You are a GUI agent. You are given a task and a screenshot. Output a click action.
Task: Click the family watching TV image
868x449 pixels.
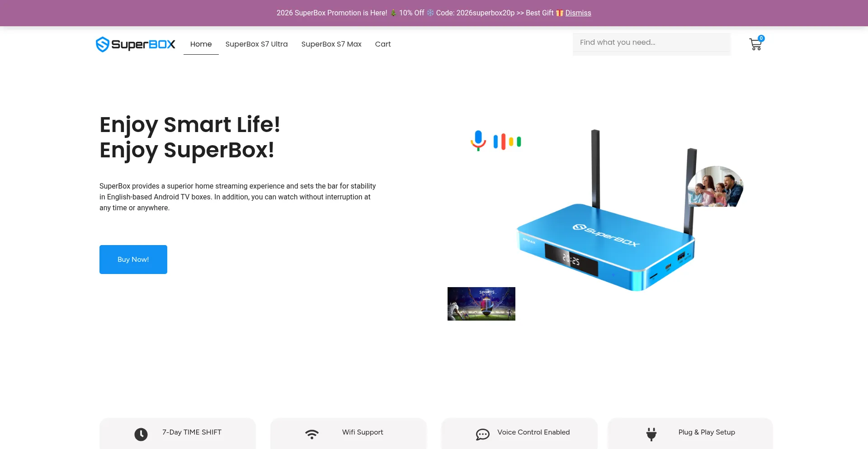tap(715, 186)
